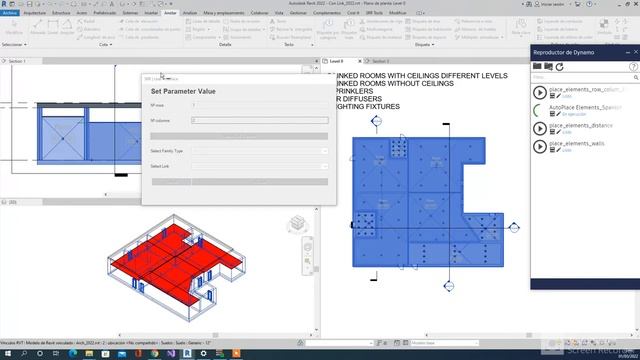Screen dimensions: 640x360
Task: Click the Símbolo tool in ribbon
Action: (604, 27)
